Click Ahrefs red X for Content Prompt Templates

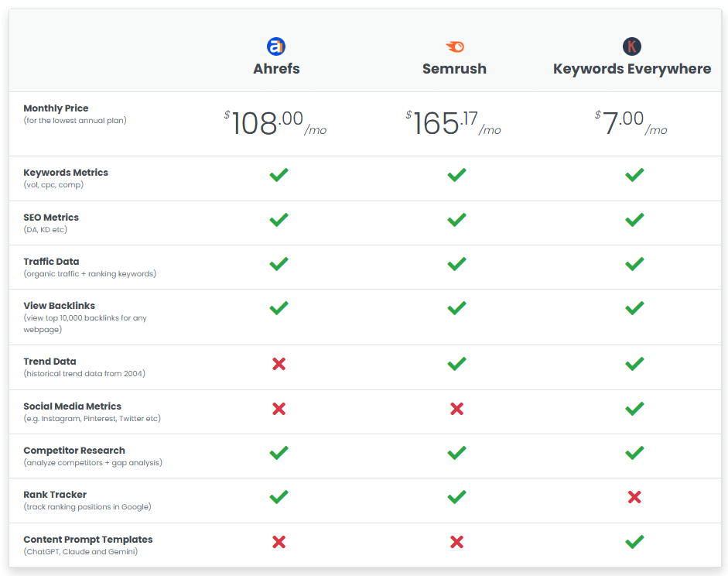pyautogui.click(x=279, y=542)
